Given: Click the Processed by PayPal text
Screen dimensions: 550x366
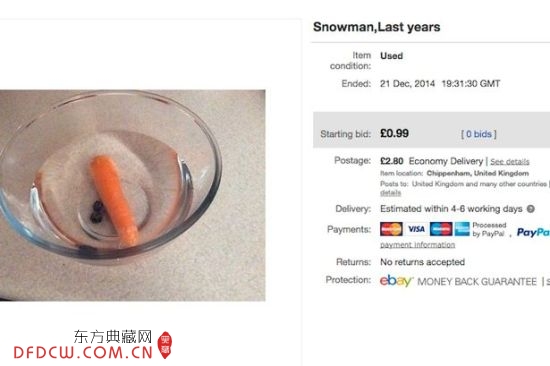Looking at the screenshot, I should 489,229.
